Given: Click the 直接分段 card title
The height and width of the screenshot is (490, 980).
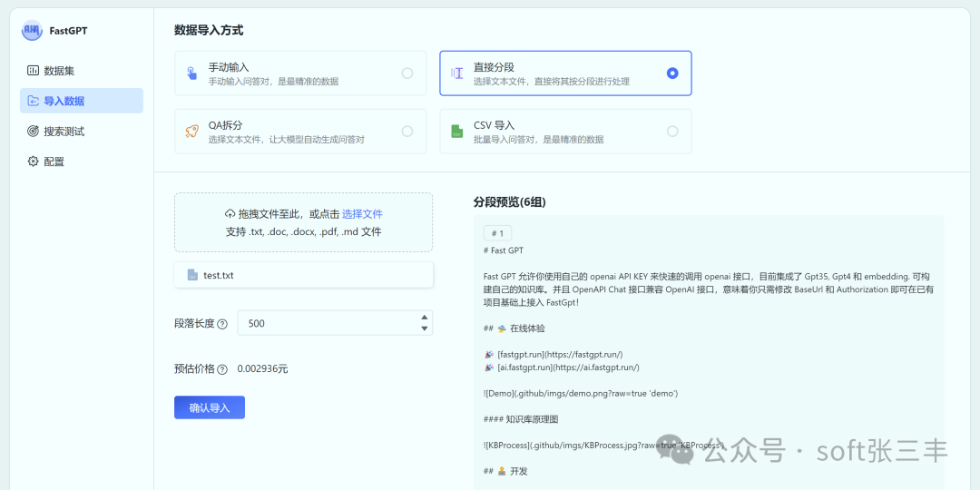Looking at the screenshot, I should pyautogui.click(x=494, y=67).
